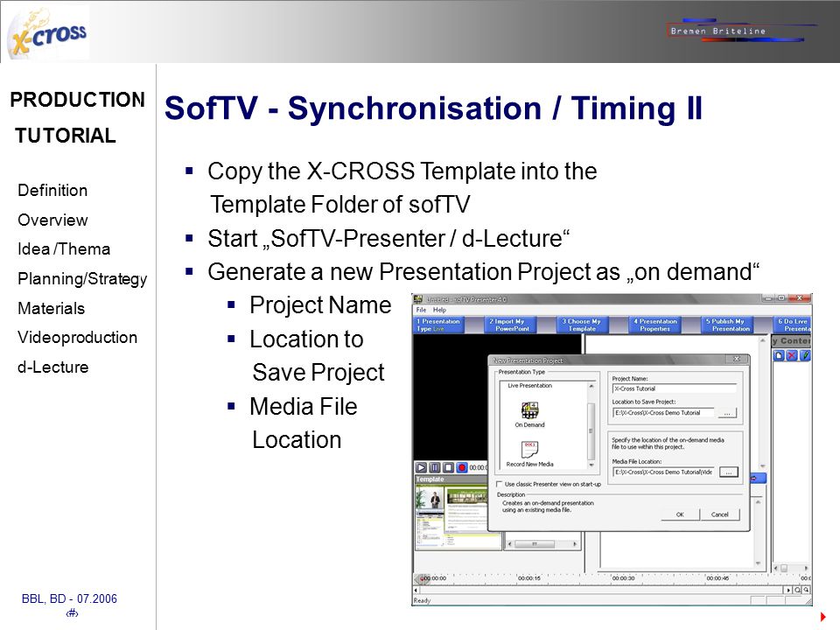Open step 3 Choose My Template tab

(583, 325)
